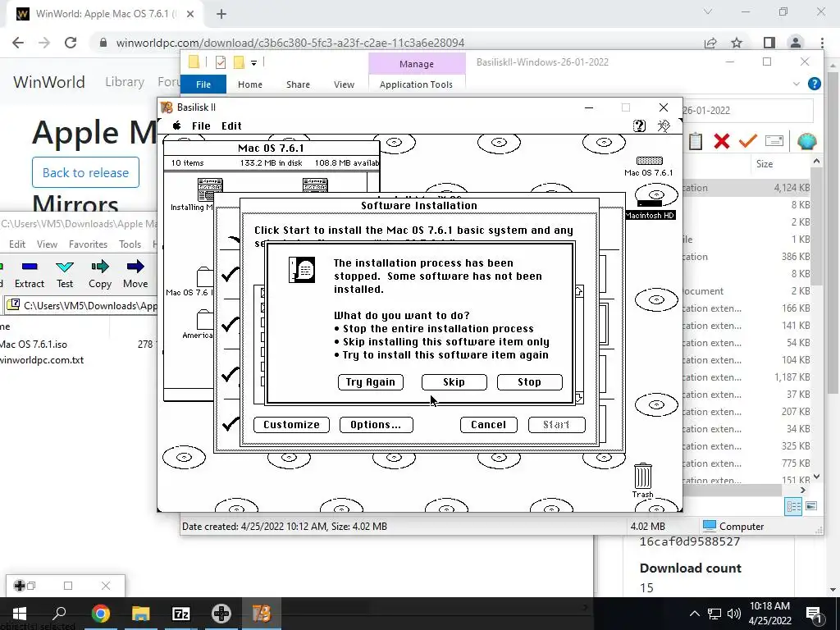Switch Explorer to details view icon
Image resolution: width=840 pixels, height=630 pixels.
pos(793,506)
